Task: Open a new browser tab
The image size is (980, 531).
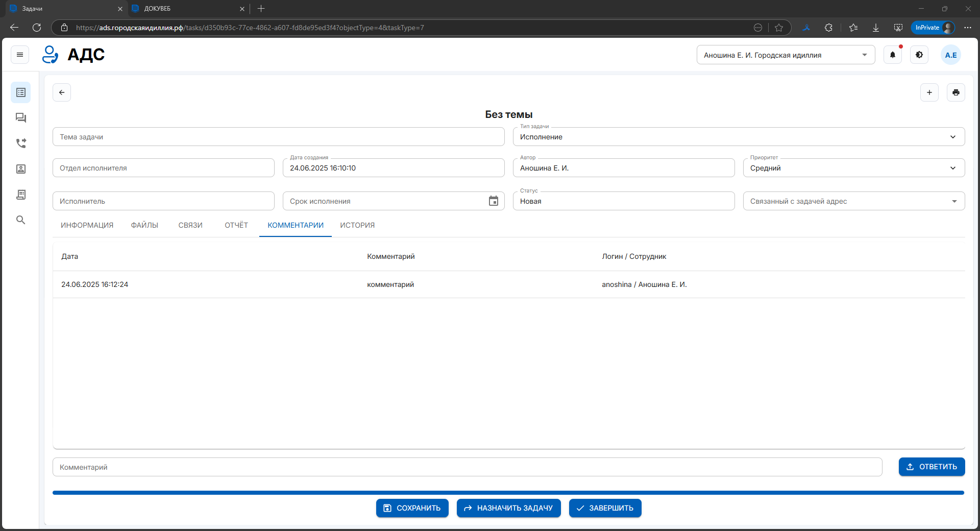Action: click(261, 9)
